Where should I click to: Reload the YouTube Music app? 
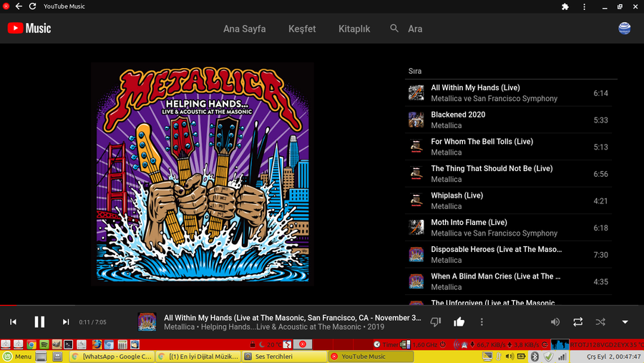(x=32, y=6)
